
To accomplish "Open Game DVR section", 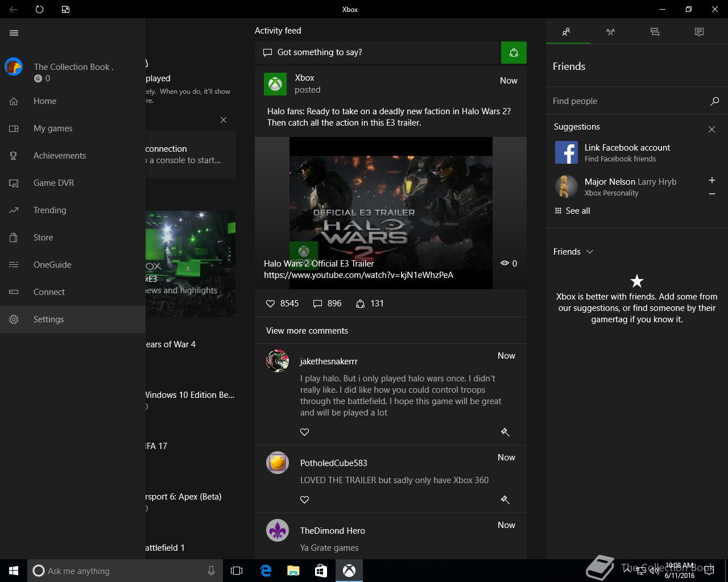I will [73, 183].
